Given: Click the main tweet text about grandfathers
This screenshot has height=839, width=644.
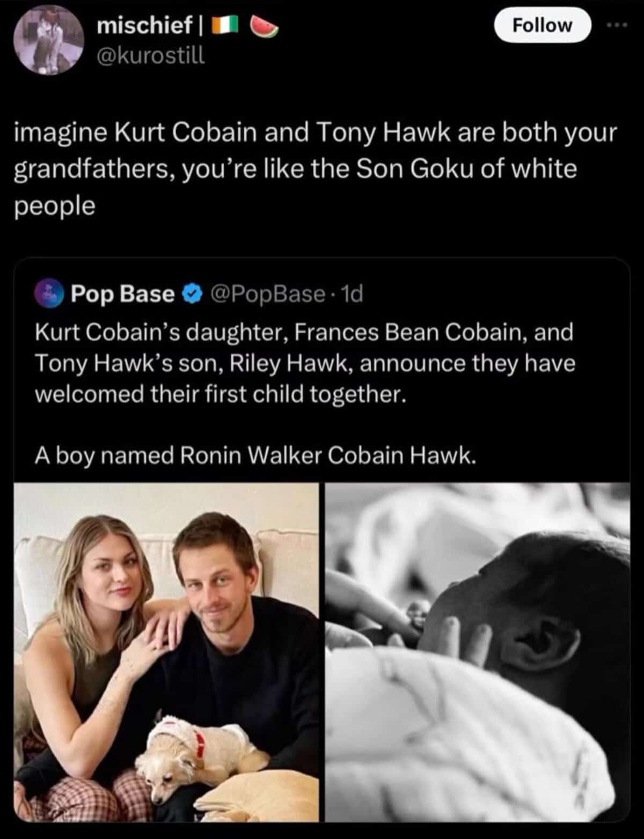Looking at the screenshot, I should pyautogui.click(x=315, y=168).
